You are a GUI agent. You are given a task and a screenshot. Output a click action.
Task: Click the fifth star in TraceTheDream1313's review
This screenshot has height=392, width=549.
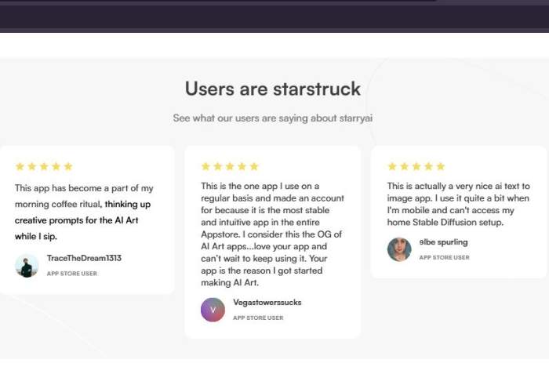[x=68, y=166]
